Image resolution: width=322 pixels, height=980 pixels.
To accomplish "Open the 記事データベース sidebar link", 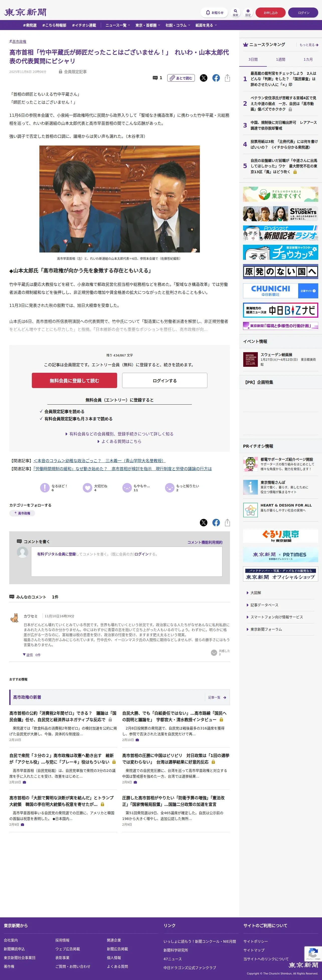I will click(264, 605).
